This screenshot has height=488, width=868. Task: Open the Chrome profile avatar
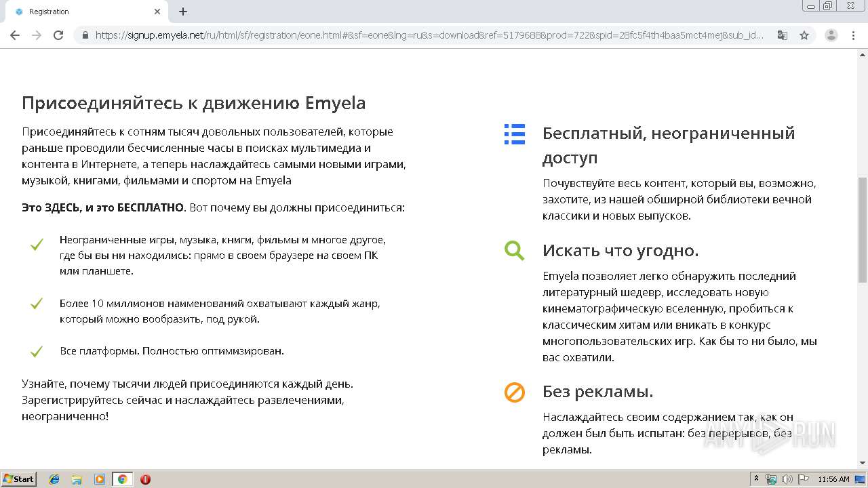pos(831,35)
